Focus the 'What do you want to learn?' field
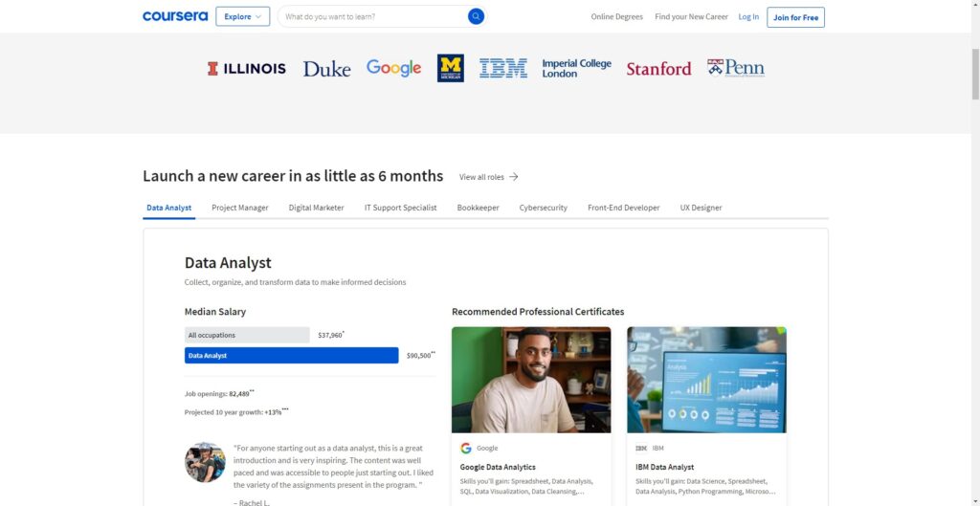This screenshot has width=980, height=506. (x=373, y=16)
